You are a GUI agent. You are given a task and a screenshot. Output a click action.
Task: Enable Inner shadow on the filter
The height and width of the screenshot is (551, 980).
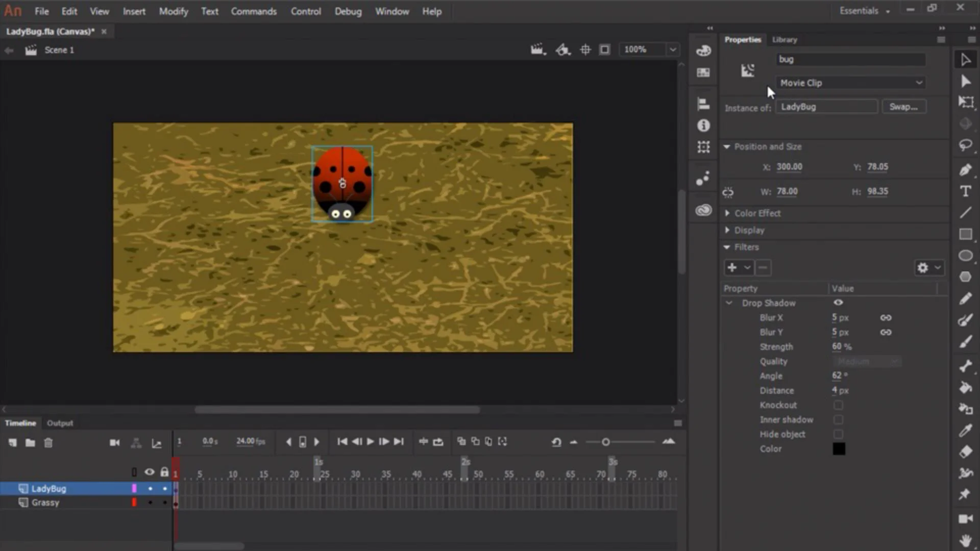[x=838, y=419]
